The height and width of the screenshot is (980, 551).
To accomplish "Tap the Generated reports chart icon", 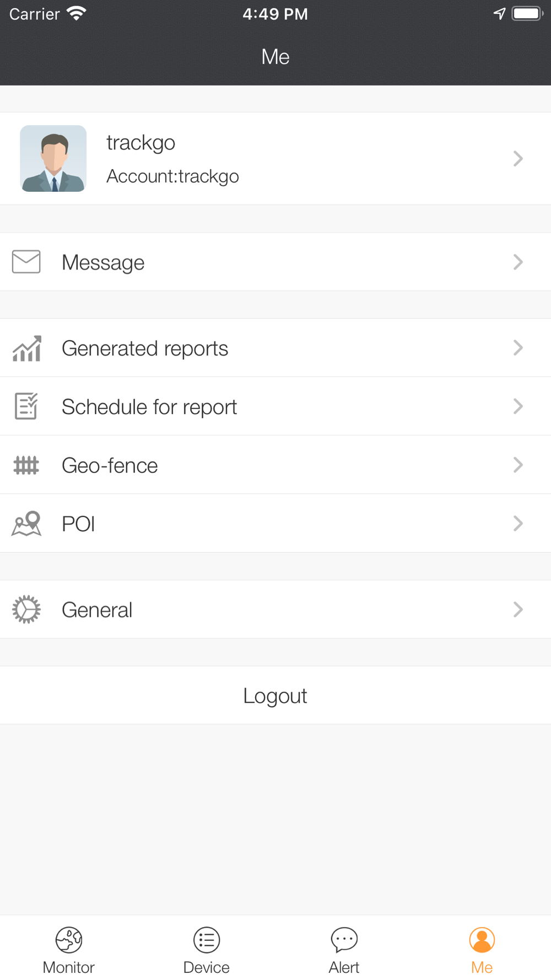I will [x=27, y=348].
